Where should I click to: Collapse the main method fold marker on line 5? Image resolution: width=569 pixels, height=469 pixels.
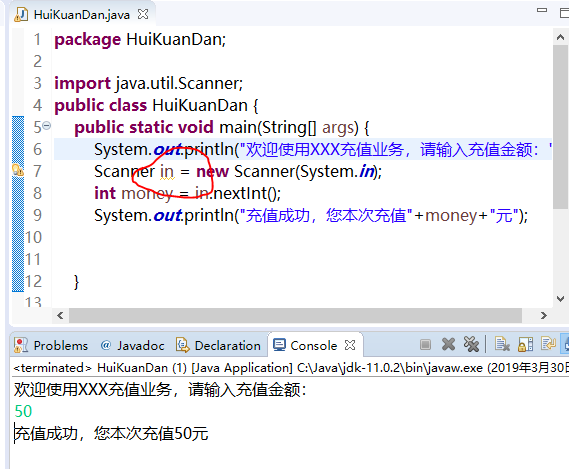click(x=46, y=126)
